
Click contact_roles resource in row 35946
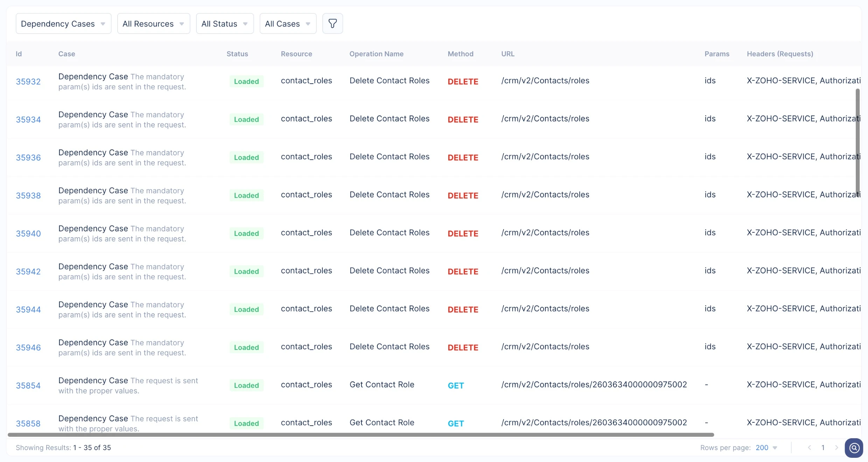(306, 346)
